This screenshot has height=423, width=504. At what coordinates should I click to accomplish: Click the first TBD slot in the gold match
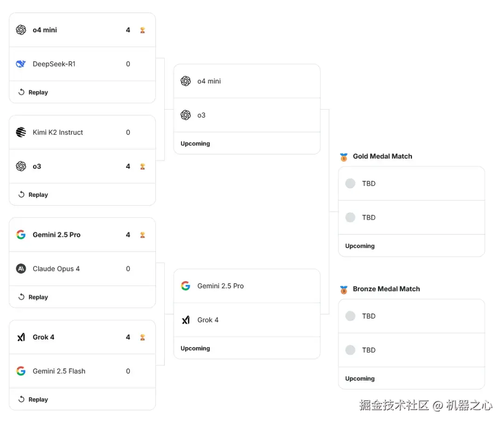click(411, 183)
